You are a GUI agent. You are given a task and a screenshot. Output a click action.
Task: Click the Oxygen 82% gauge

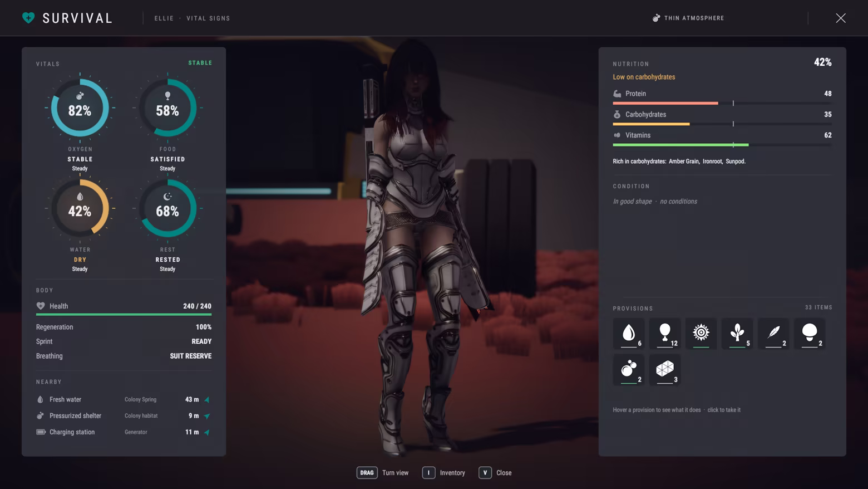80,108
